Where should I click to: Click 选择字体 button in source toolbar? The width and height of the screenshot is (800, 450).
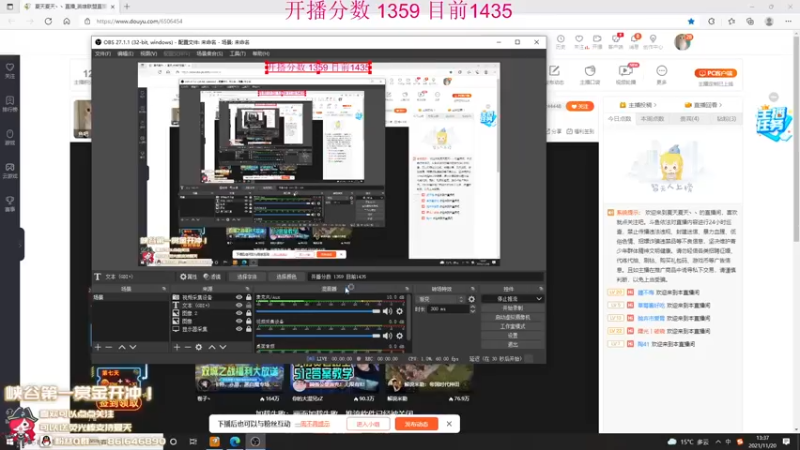click(x=247, y=277)
